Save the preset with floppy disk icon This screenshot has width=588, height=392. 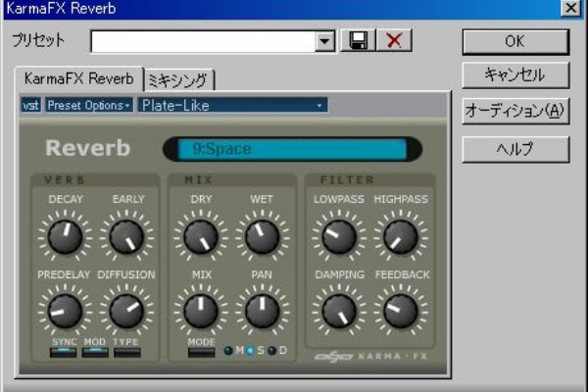pyautogui.click(x=358, y=40)
